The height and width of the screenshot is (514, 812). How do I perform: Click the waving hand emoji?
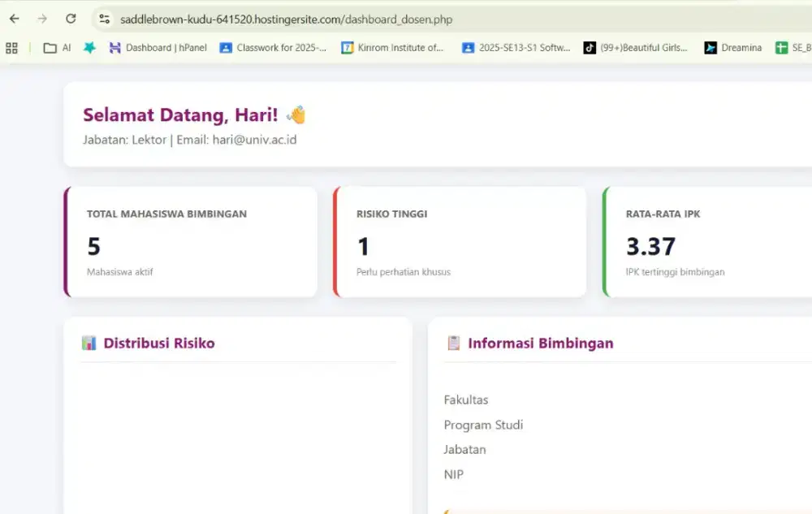(296, 114)
